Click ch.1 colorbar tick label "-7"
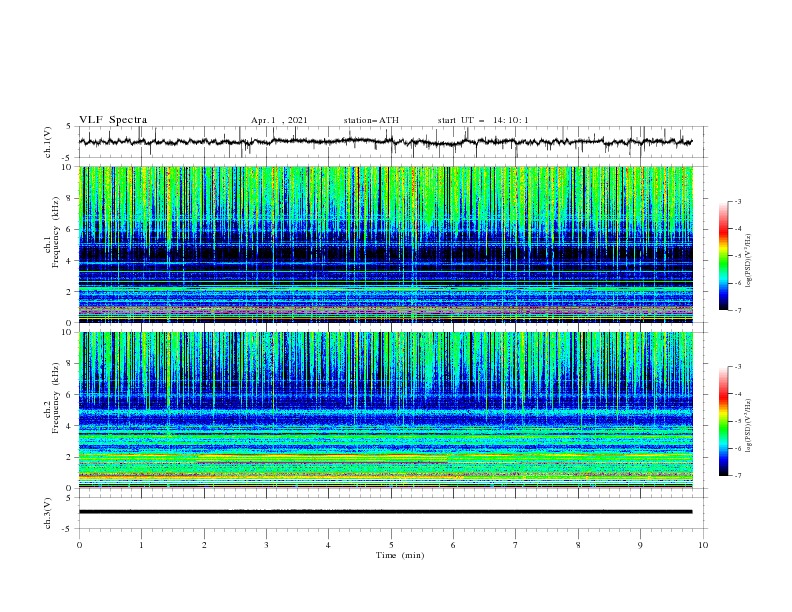This screenshot has height=612, width=792. [738, 310]
